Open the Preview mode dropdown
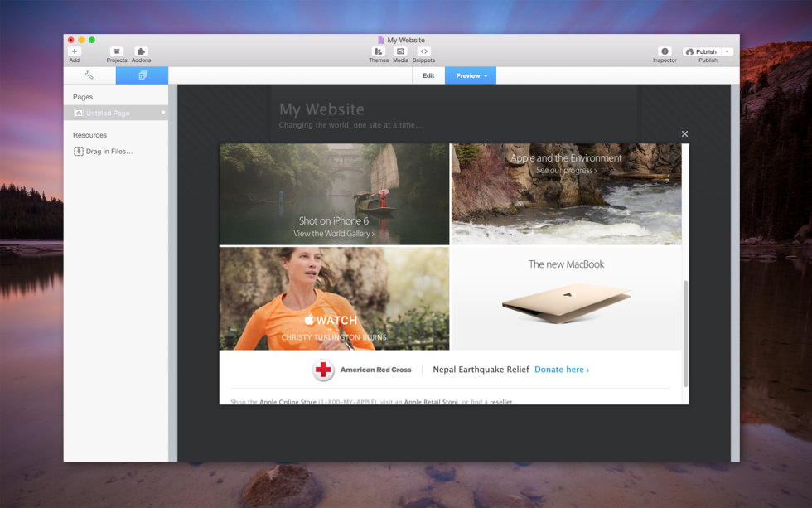This screenshot has height=508, width=812. [471, 75]
